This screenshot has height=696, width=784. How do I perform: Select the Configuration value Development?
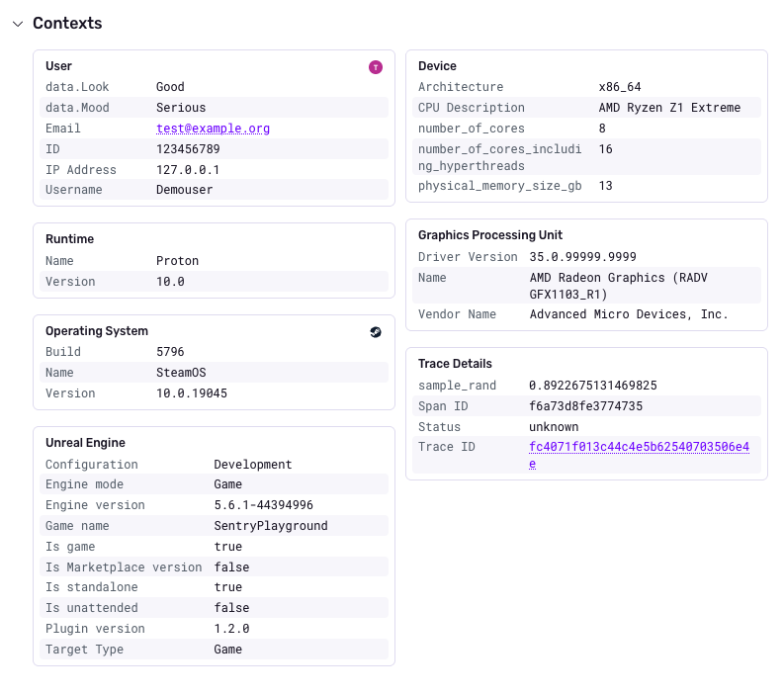click(x=253, y=465)
